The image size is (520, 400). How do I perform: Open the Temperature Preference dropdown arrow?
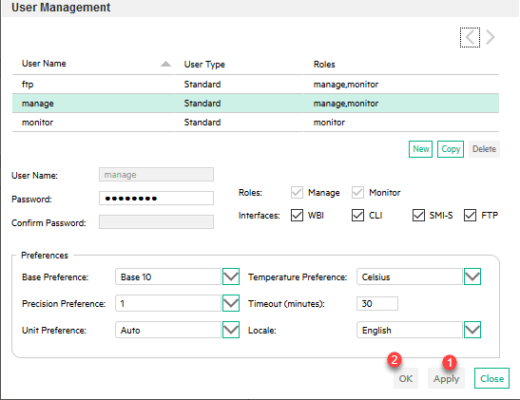point(472,277)
